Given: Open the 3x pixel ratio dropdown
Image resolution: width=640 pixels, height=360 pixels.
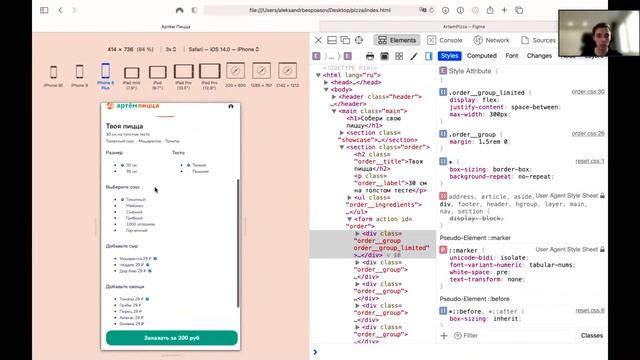Looking at the screenshot, I should pyautogui.click(x=171, y=49).
